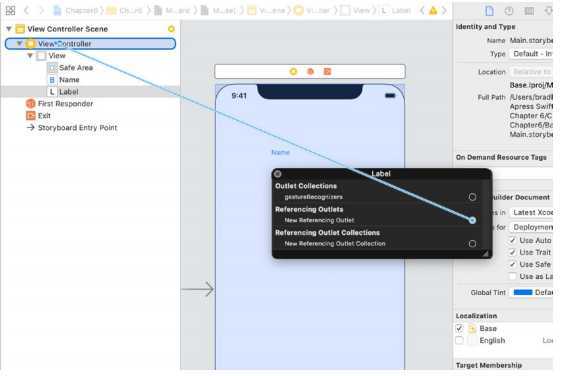The height and width of the screenshot is (376, 564).
Task: Click the yellow warning triangle in breadcrumb
Action: (433, 10)
